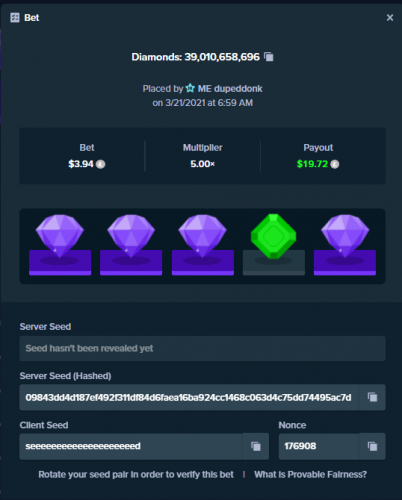Select the green emerald gem
The image size is (402, 500).
tap(274, 237)
